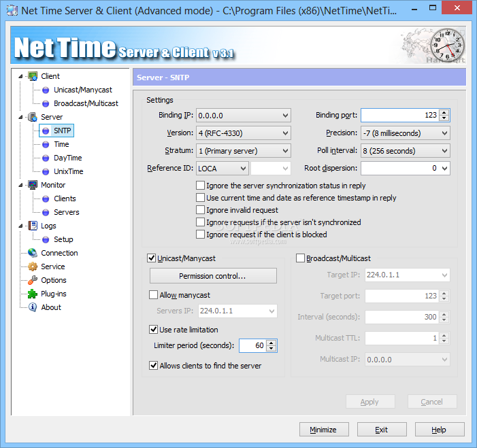
Task: Open Options page in tree
Action: (54, 280)
